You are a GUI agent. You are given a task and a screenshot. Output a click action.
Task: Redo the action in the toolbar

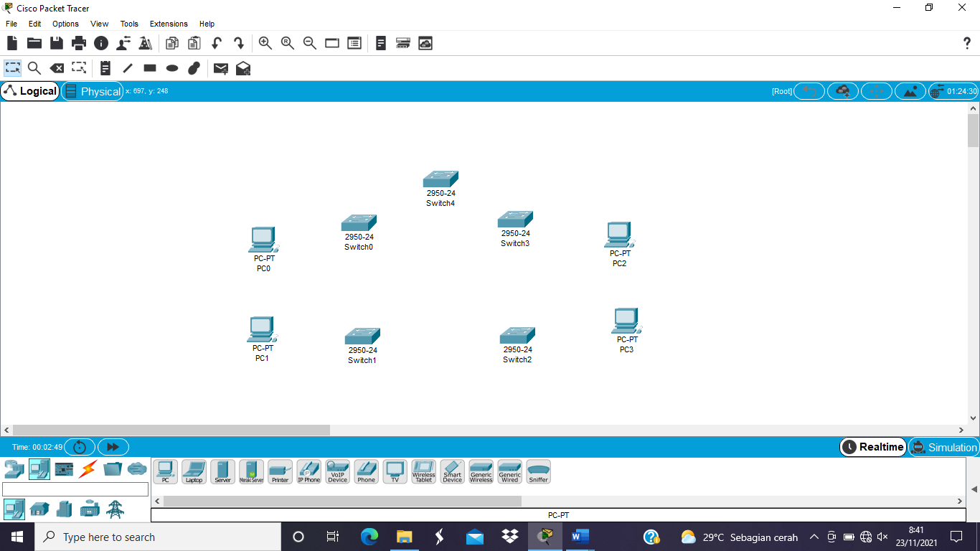pos(239,43)
